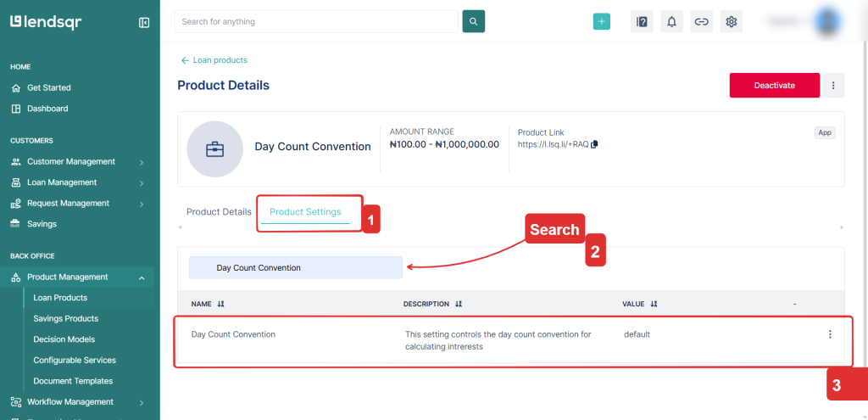Click the user profile avatar
Screen dimensions: 868x420
pos(828,21)
